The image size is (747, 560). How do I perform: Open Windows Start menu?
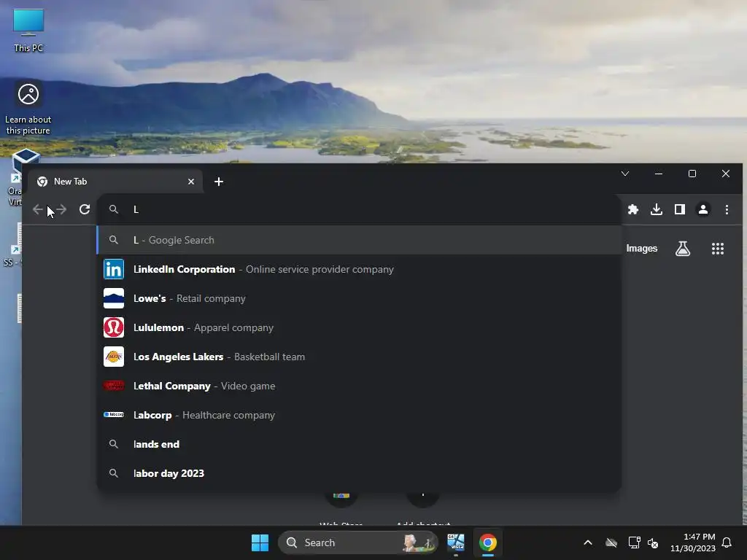[260, 542]
